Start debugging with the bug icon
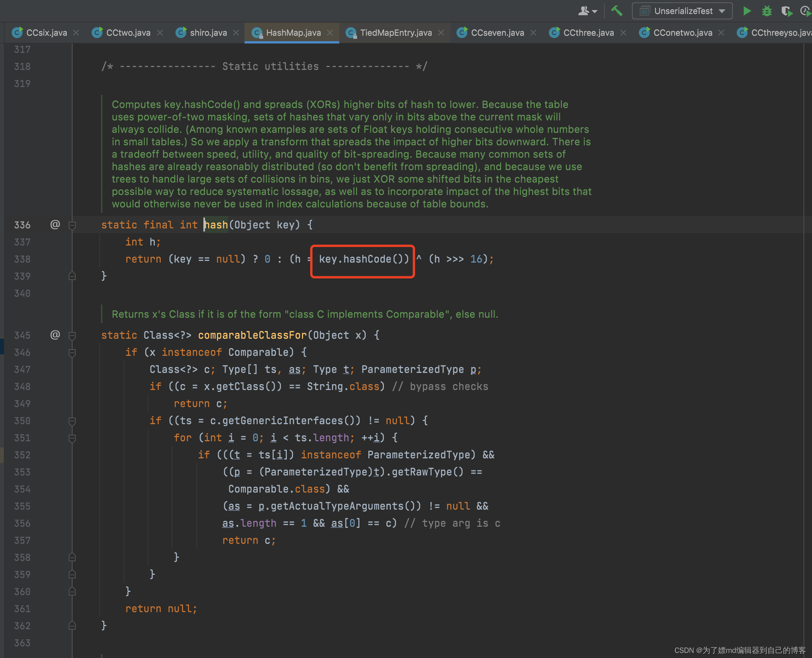812x658 pixels. (x=767, y=11)
